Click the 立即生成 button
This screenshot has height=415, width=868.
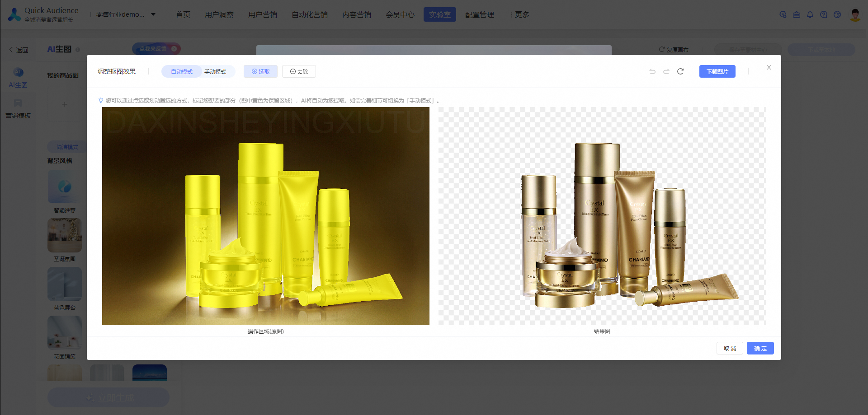coord(108,397)
